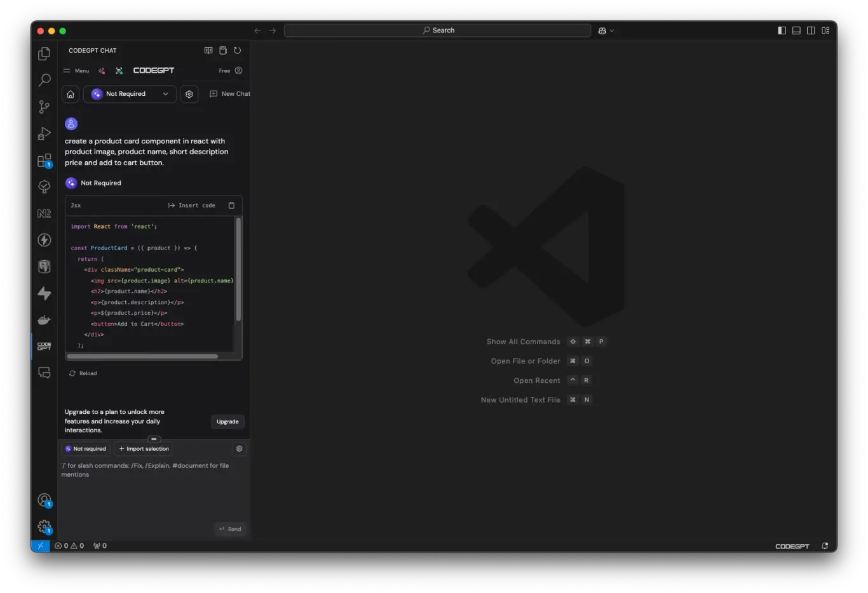Open errors and warnings count in status bar

pyautogui.click(x=69, y=546)
